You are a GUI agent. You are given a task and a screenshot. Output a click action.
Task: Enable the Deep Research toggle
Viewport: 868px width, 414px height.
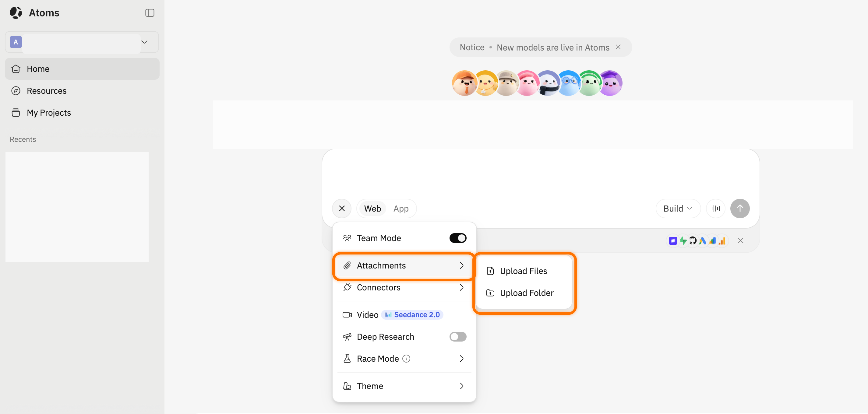pos(457,336)
